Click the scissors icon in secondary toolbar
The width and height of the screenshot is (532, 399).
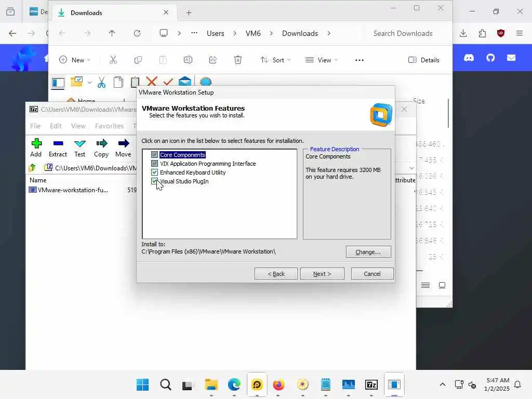tap(101, 82)
